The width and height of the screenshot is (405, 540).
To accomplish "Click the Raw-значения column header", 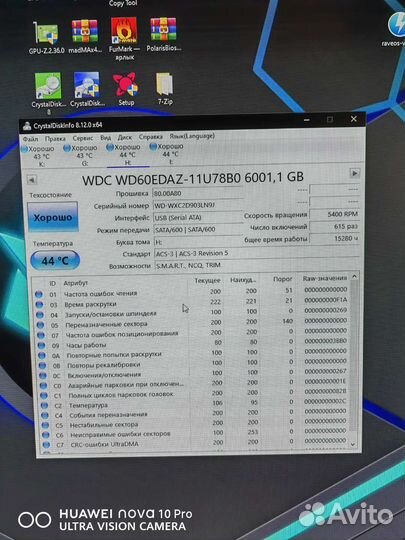I will pos(325,278).
